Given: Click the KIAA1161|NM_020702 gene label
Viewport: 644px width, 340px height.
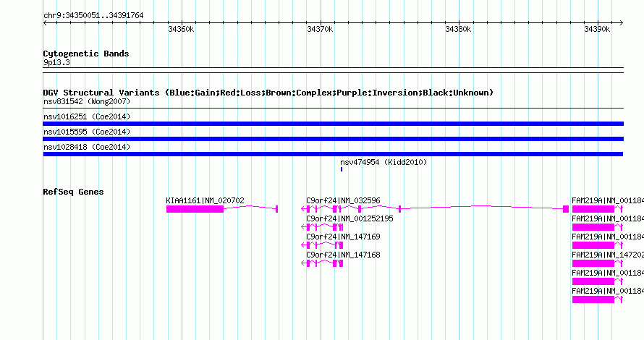Looking at the screenshot, I should [x=205, y=201].
